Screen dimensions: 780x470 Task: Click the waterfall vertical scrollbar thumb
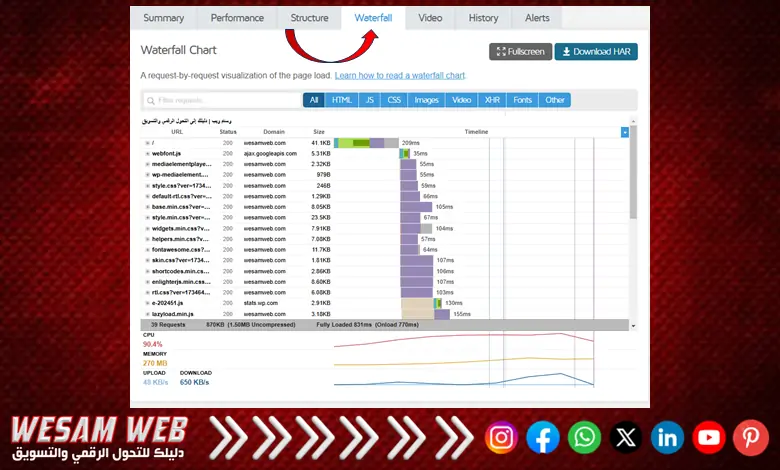pos(633,172)
